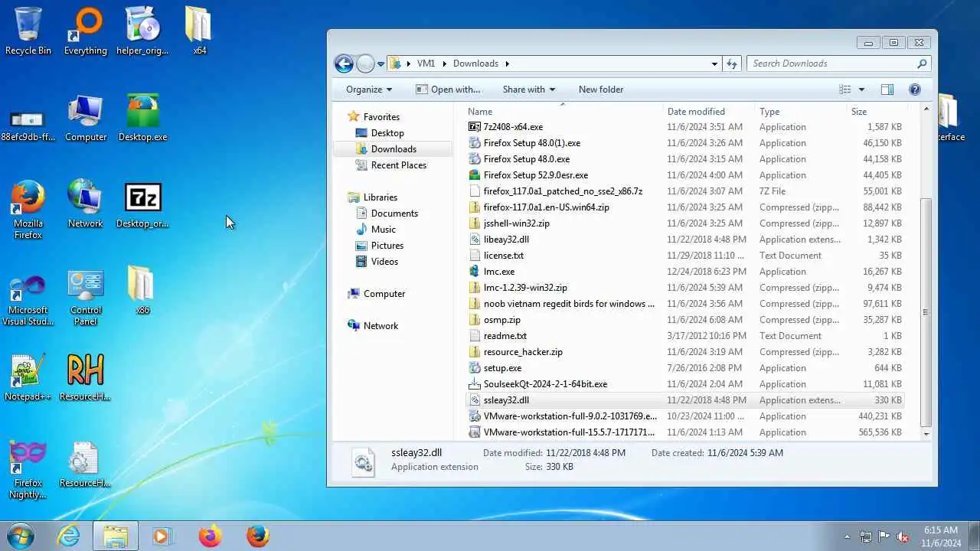Image resolution: width=980 pixels, height=551 pixels.
Task: Toggle the preview pane button
Action: 887,90
